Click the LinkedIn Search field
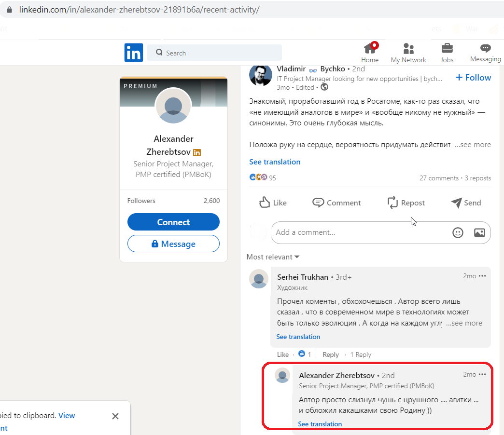 (214, 53)
